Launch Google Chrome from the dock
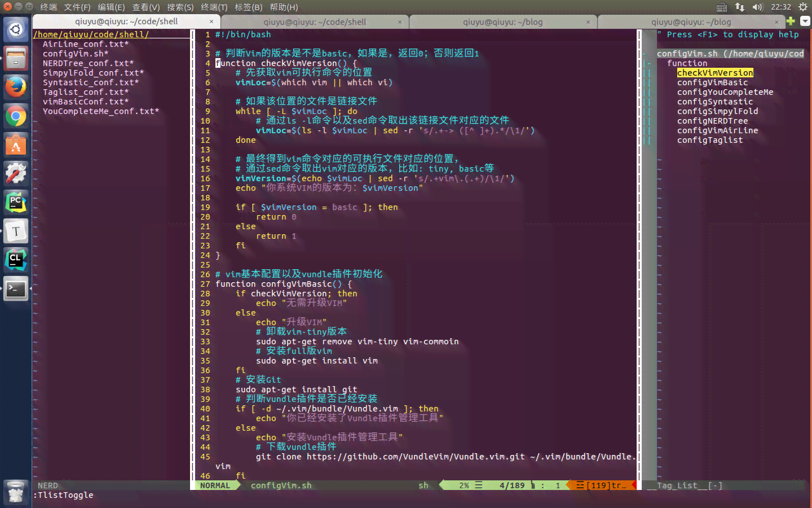This screenshot has height=508, width=812. tap(16, 117)
